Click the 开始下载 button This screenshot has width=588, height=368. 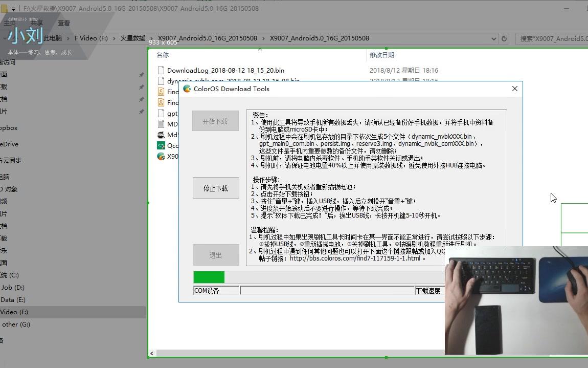pyautogui.click(x=215, y=121)
